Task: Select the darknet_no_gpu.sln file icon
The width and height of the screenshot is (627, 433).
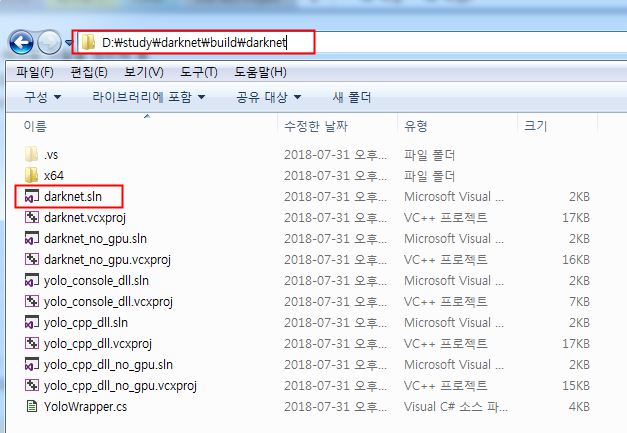Action: (x=32, y=238)
